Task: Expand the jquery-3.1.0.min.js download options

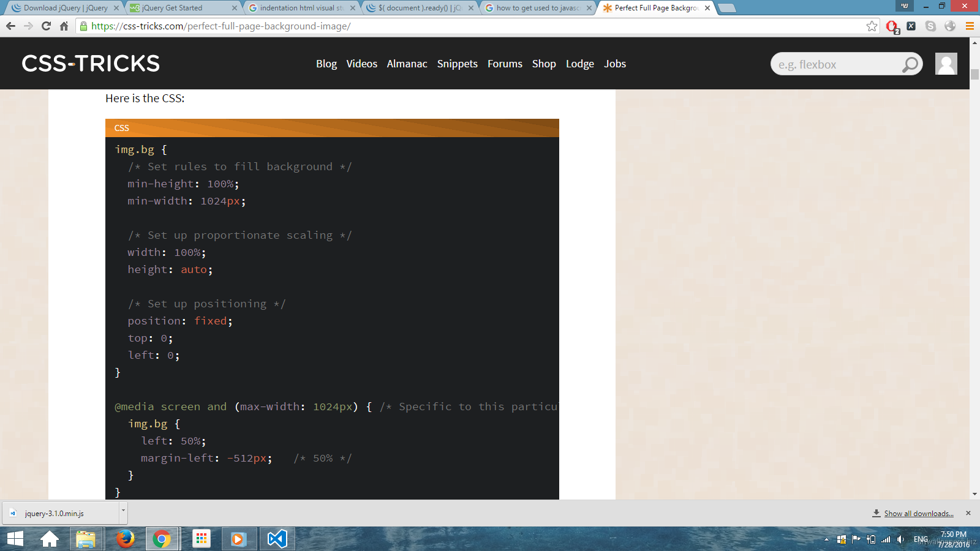Action: click(x=123, y=510)
